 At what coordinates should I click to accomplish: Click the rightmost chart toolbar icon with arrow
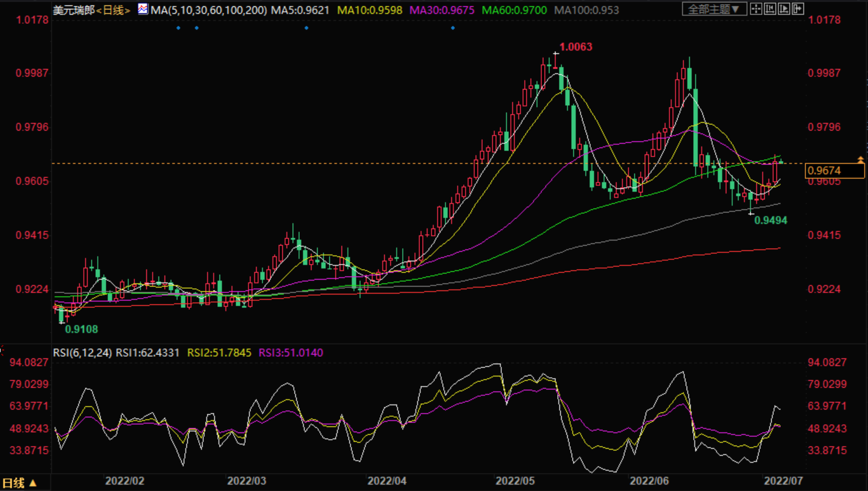point(798,9)
